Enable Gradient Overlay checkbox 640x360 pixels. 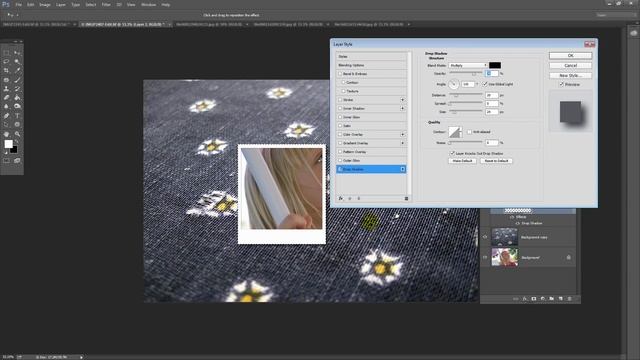point(340,143)
